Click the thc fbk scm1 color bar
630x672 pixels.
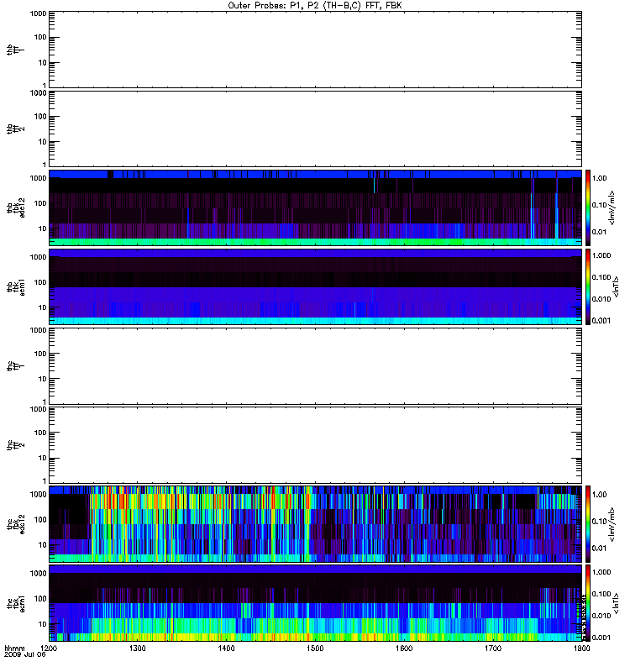point(588,603)
